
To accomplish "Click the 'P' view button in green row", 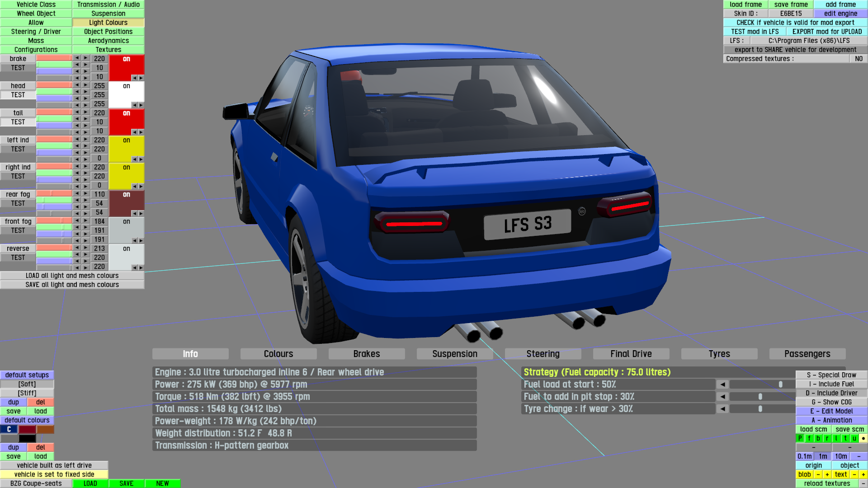I will click(x=800, y=438).
